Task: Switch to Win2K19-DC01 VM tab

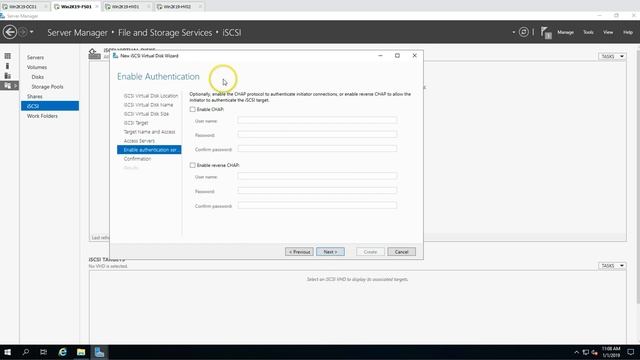Action: pos(22,7)
